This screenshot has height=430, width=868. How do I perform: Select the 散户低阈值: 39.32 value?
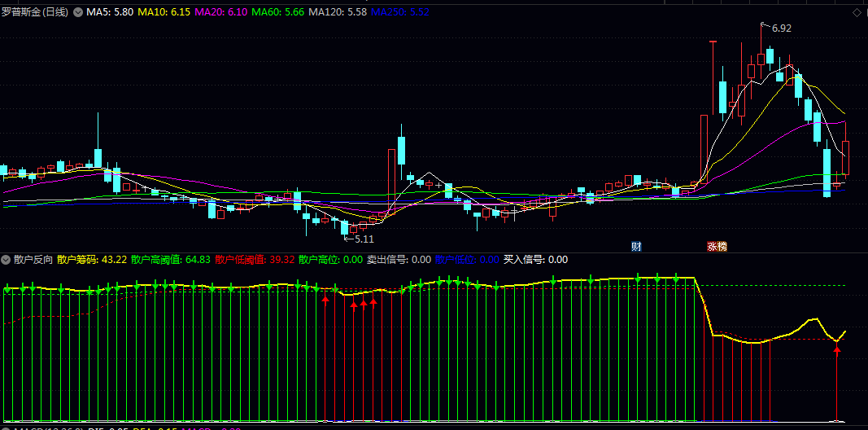255,259
